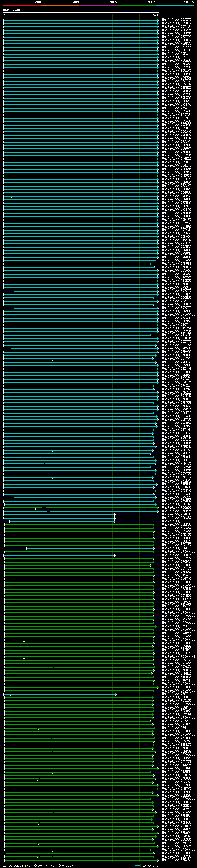
Task: Select hit label UniRef100_Q7ZSZ9
Action: 177,559
